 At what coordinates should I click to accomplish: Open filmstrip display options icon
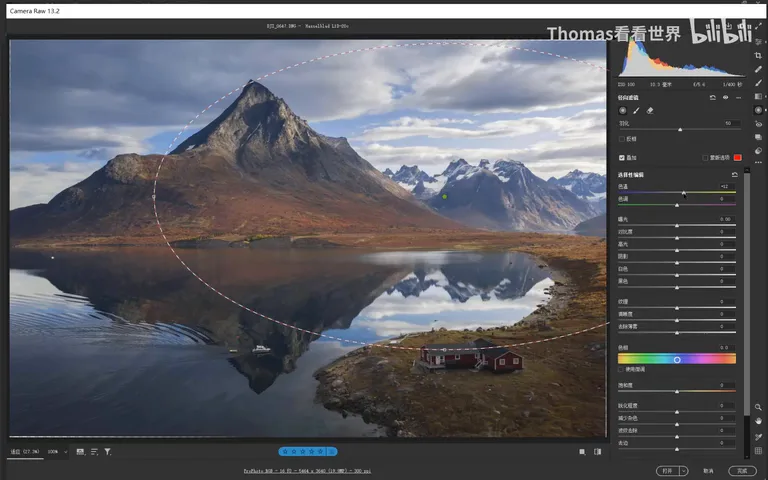tap(80, 452)
